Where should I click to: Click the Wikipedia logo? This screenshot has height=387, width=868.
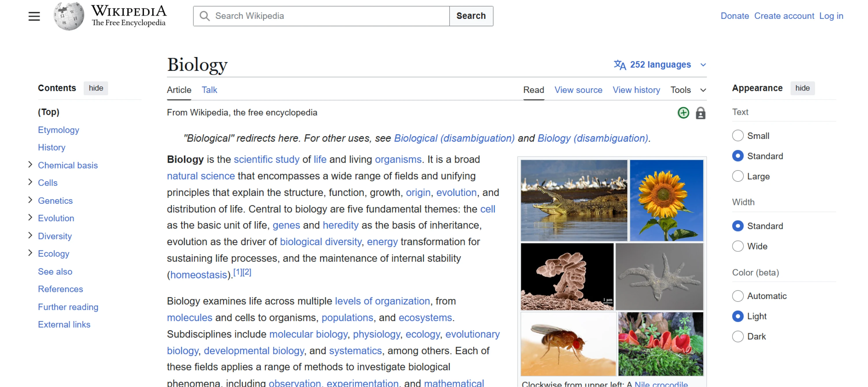[x=69, y=16]
